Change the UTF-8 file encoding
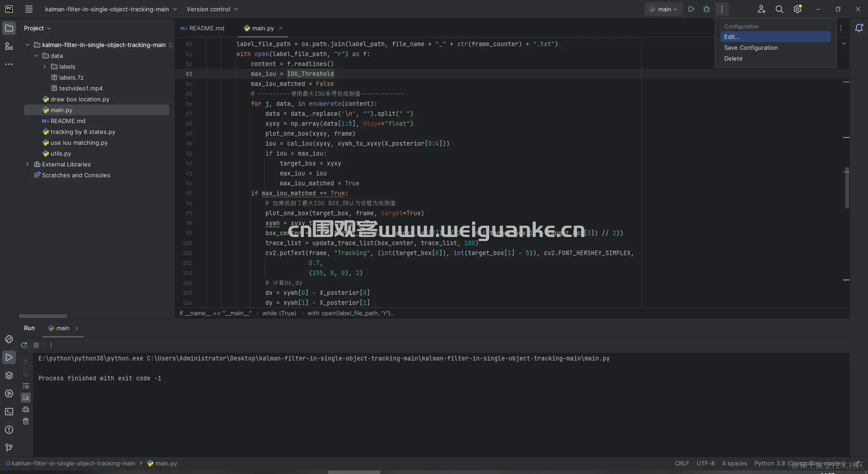Image resolution: width=868 pixels, height=474 pixels. 705,464
